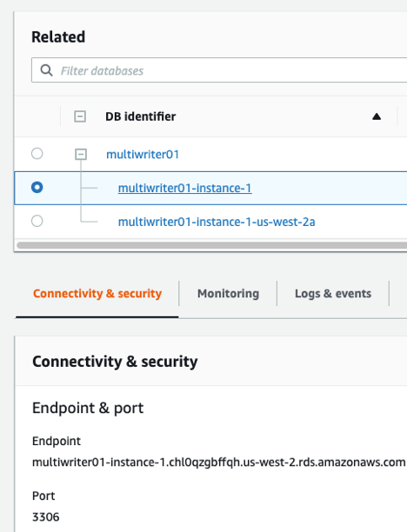The width and height of the screenshot is (407, 532).
Task: Open the multiwriter01 cluster link
Action: (143, 155)
